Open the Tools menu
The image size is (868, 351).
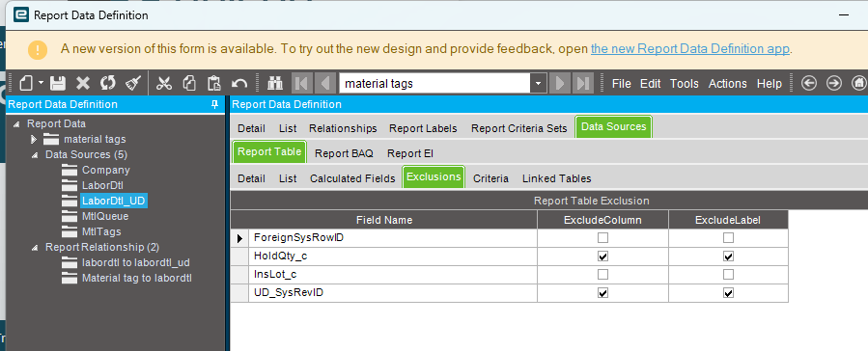coord(685,84)
